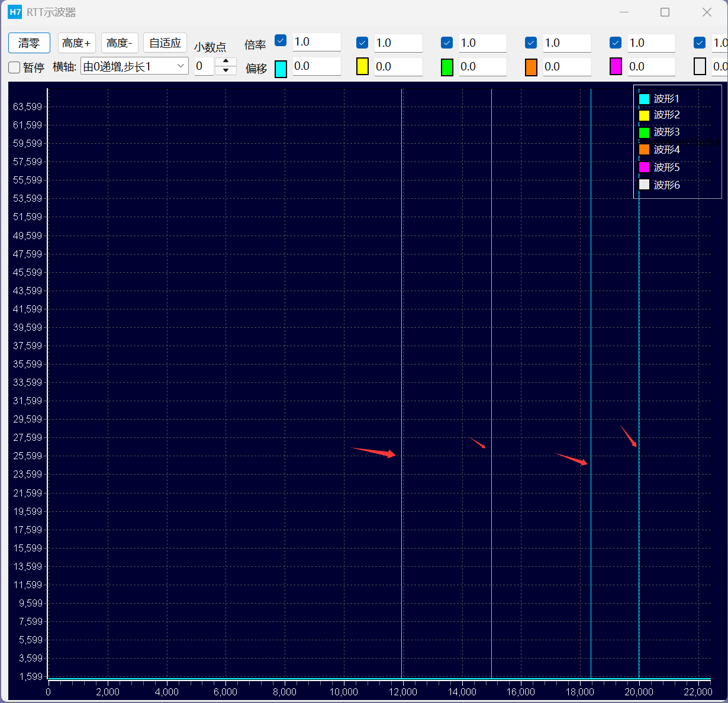
Task: Click the orange color swatch
Action: coord(531,67)
